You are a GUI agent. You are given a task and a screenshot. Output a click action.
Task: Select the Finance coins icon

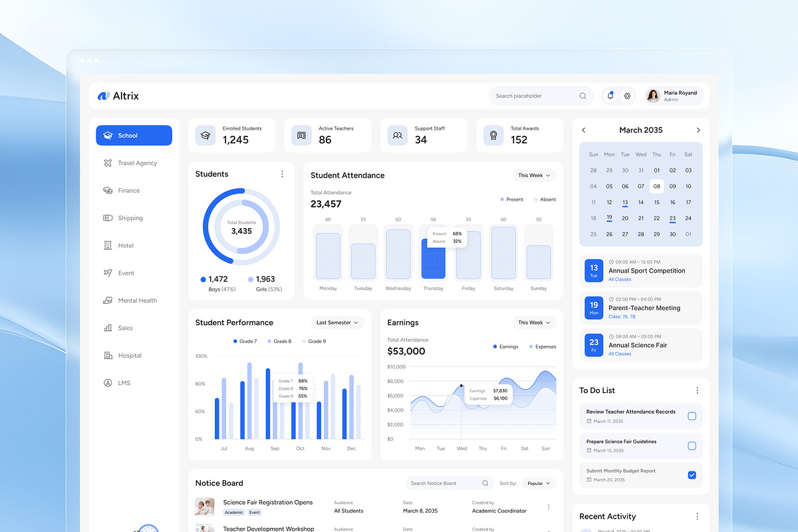[x=108, y=190]
